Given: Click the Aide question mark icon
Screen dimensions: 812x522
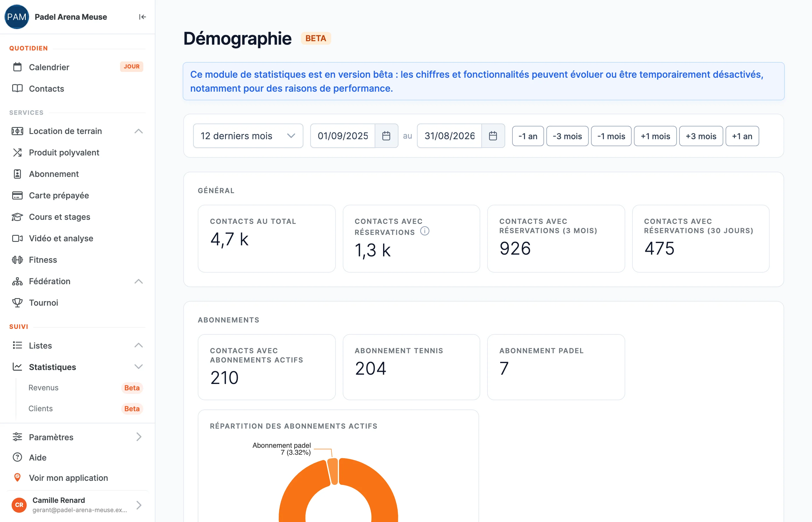Looking at the screenshot, I should pyautogui.click(x=17, y=457).
